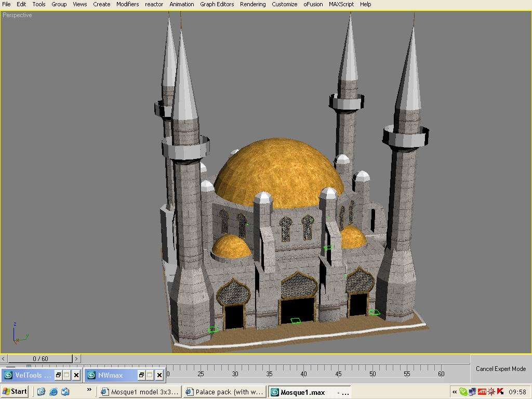Click the 0 / 60 time slider handle
The height and width of the screenshot is (399, 532).
(40, 358)
